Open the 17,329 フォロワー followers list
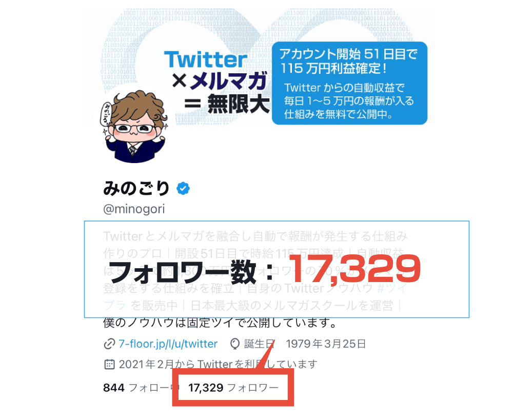 point(233,388)
